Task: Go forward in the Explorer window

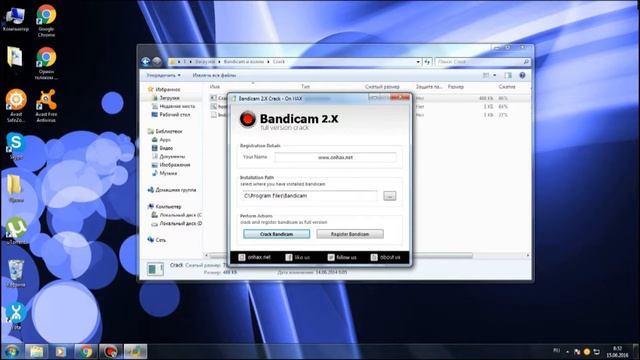Action: tap(157, 62)
